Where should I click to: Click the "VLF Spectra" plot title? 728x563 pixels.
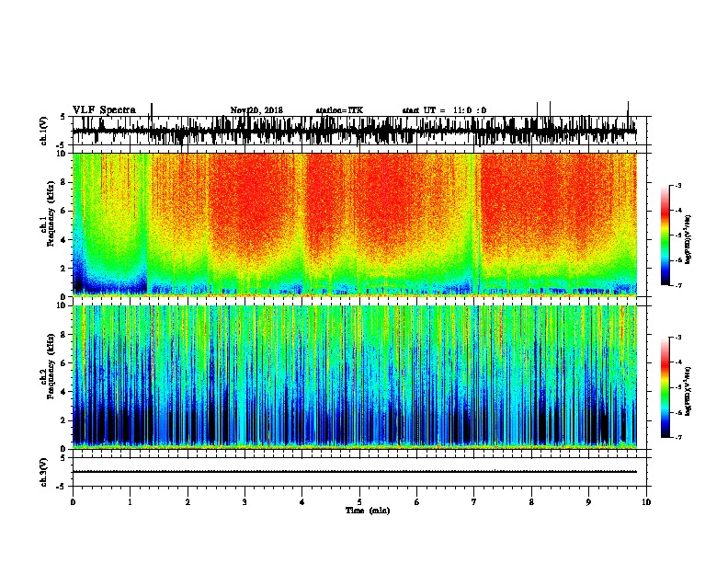click(104, 110)
